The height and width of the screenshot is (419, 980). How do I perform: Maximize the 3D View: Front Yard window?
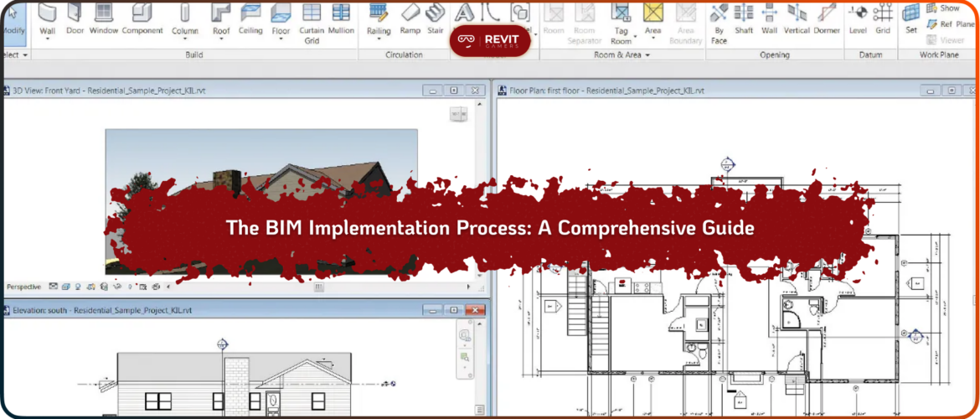(x=454, y=91)
